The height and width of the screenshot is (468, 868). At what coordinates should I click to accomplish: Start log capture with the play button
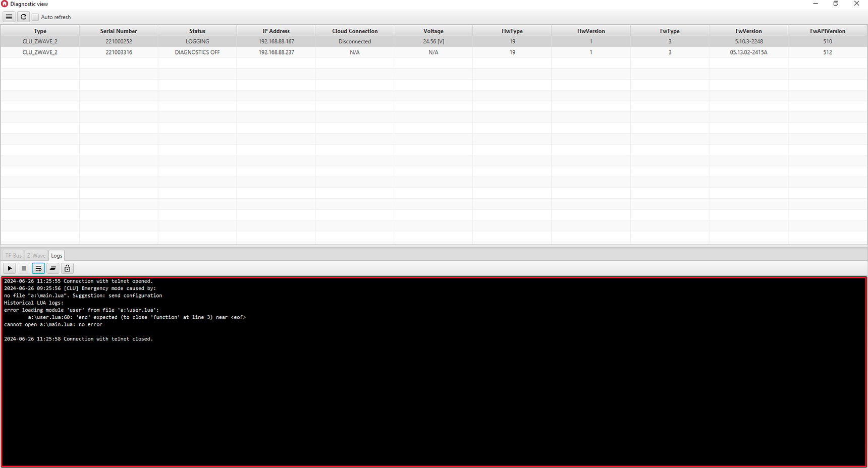tap(10, 268)
